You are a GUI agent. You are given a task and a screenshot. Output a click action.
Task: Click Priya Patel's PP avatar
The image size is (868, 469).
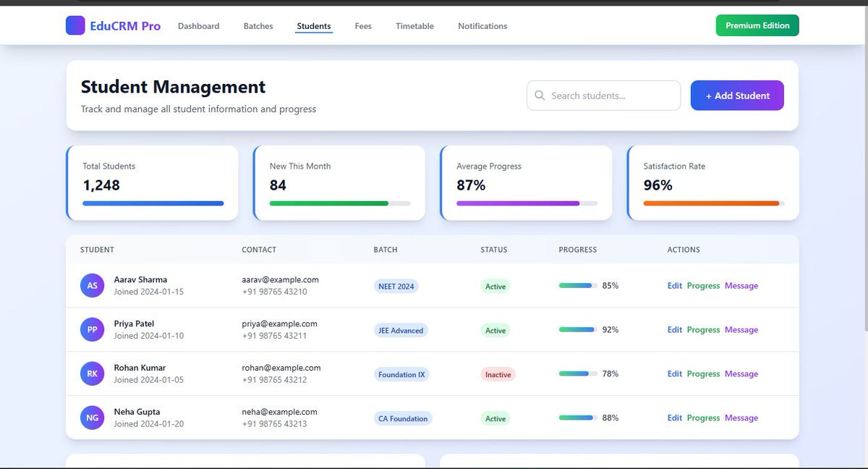click(x=92, y=329)
